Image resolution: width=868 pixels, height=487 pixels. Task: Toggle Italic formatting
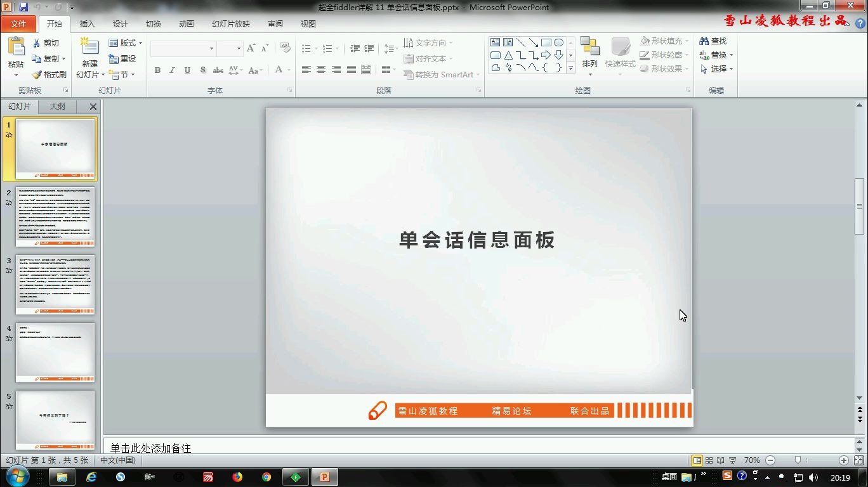point(172,70)
